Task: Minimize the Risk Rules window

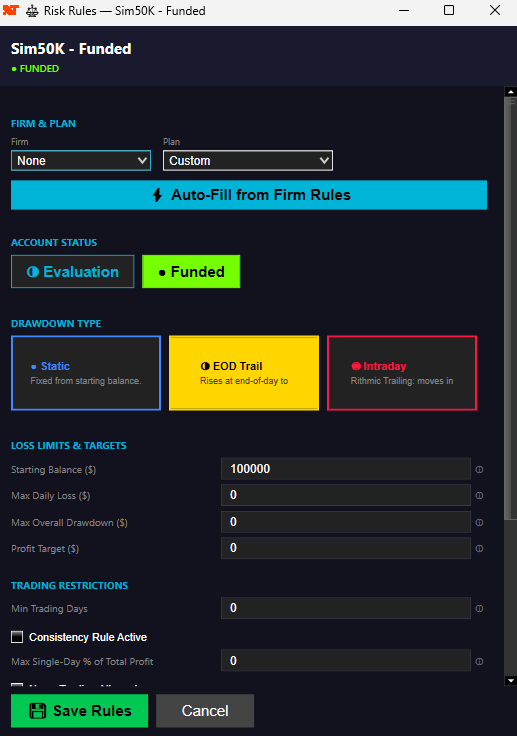Action: coord(404,10)
